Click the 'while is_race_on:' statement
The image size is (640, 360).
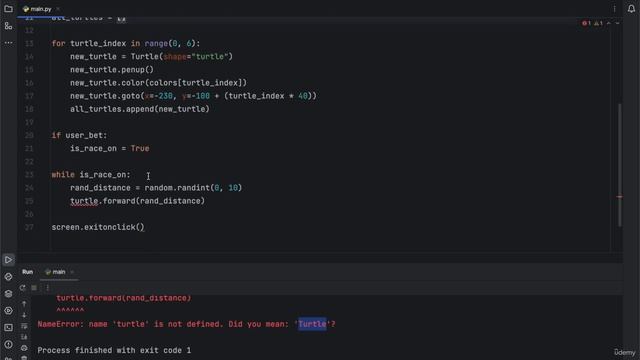point(91,175)
